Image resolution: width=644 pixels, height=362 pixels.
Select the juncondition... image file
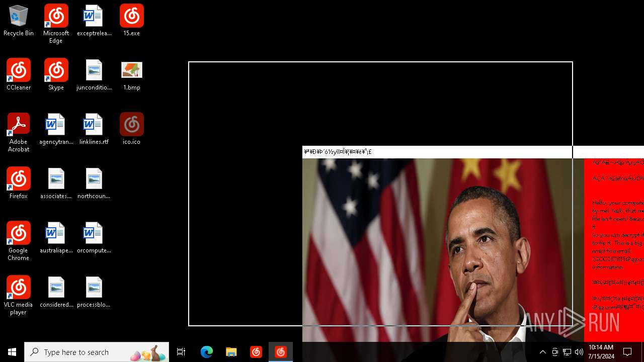94,75
